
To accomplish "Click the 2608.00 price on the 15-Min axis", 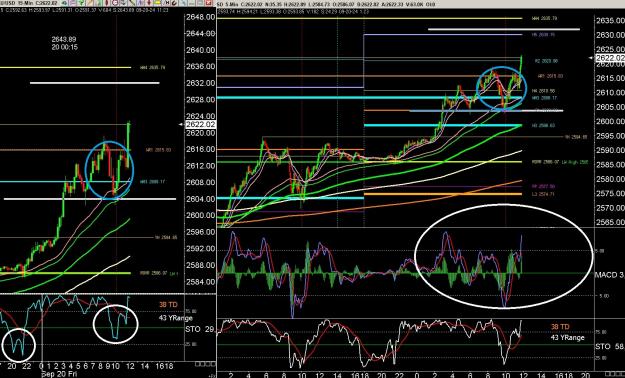I will click(x=201, y=182).
